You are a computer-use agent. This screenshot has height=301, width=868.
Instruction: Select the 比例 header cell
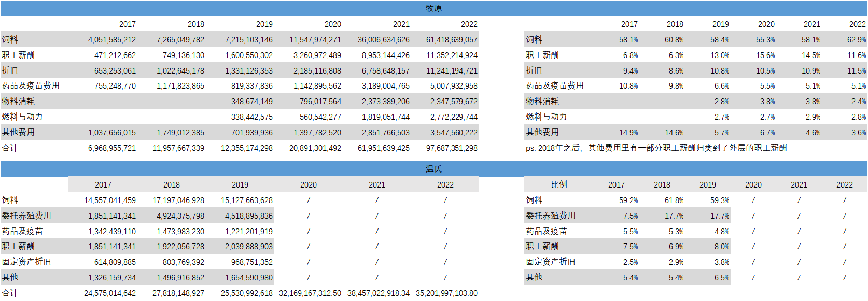[559, 184]
